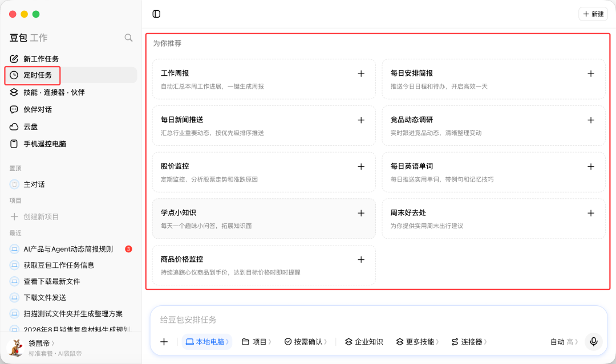Expand the 本地电脑 selector
The image size is (616, 364).
click(x=207, y=342)
